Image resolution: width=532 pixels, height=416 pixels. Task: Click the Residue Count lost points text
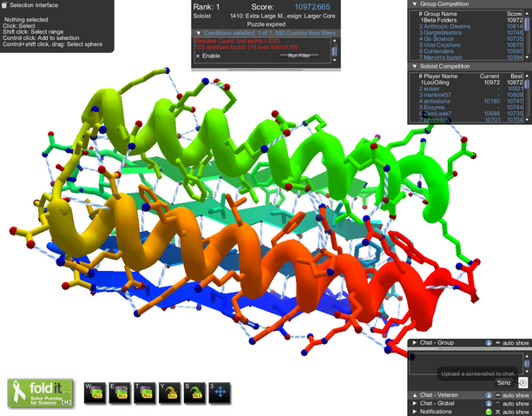238,41
